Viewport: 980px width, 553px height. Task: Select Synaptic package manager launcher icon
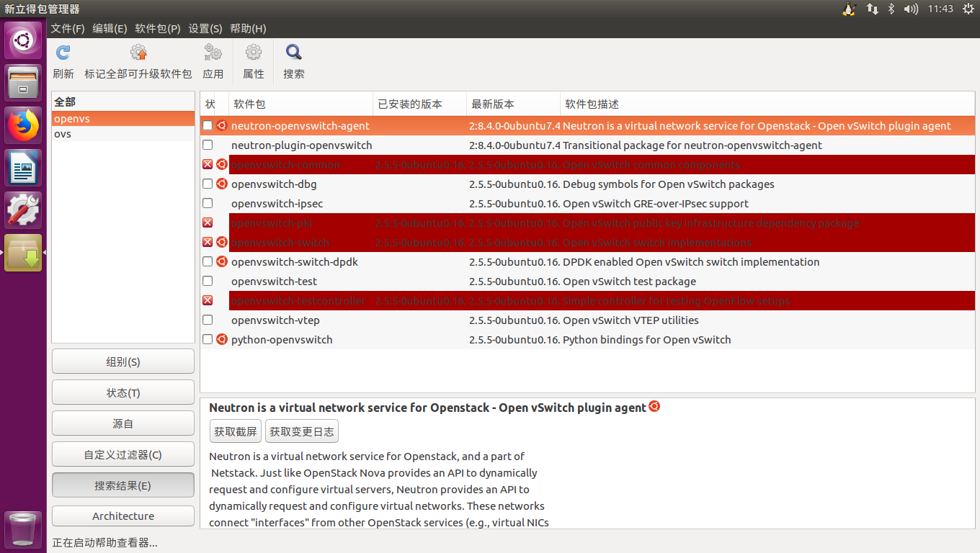(x=23, y=253)
